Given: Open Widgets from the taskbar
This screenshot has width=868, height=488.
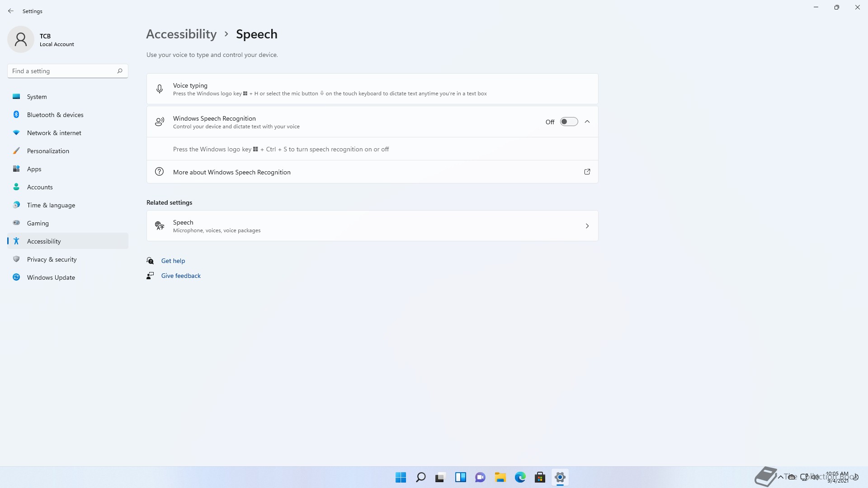Looking at the screenshot, I should tap(460, 478).
